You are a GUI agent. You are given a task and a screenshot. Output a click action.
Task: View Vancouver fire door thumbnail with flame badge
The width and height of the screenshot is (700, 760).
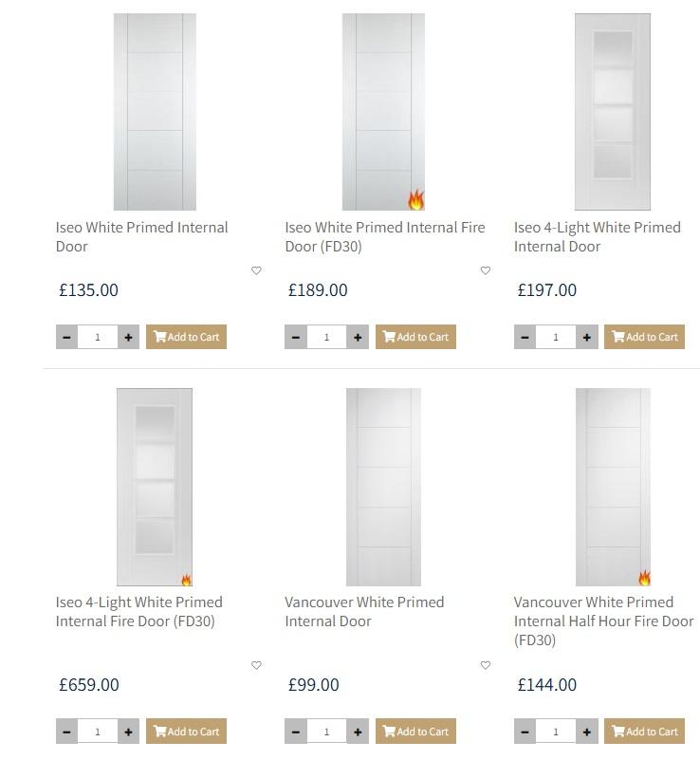(x=613, y=487)
